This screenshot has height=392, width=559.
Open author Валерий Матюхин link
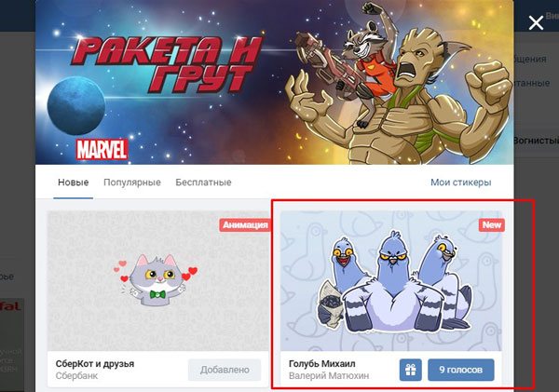(329, 375)
